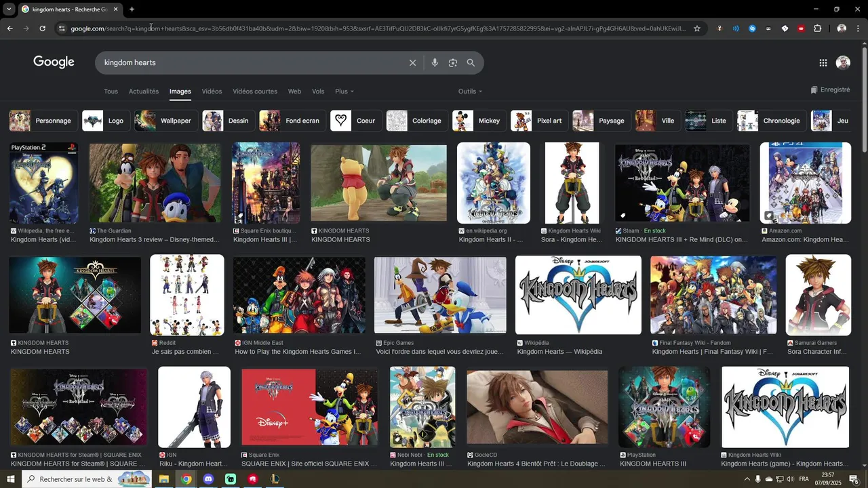This screenshot has width=868, height=488.
Task: Open the Google apps grid
Action: [x=823, y=62]
